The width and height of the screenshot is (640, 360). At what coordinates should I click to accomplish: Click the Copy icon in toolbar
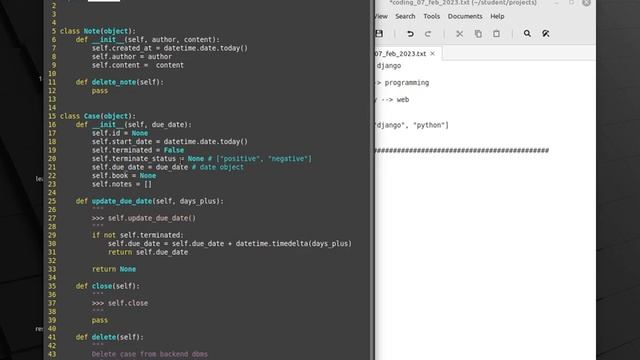478,34
